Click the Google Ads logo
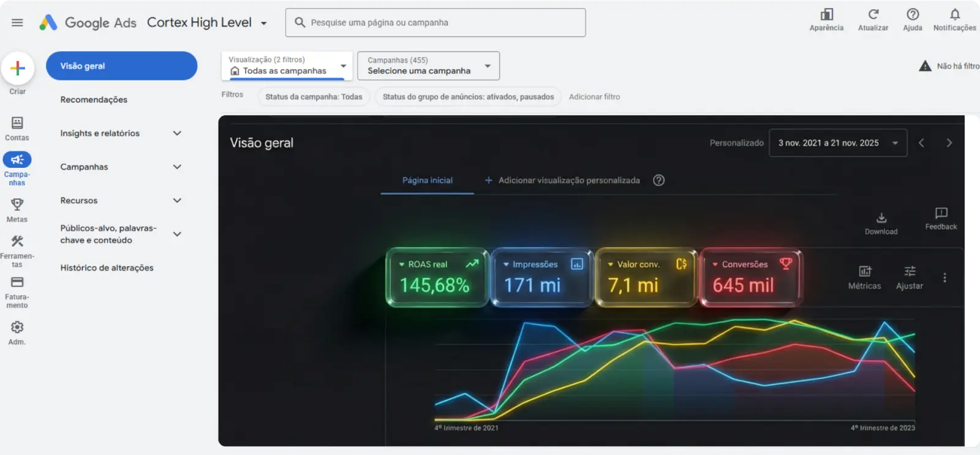Screen dimensions: 980x455 point(88,23)
